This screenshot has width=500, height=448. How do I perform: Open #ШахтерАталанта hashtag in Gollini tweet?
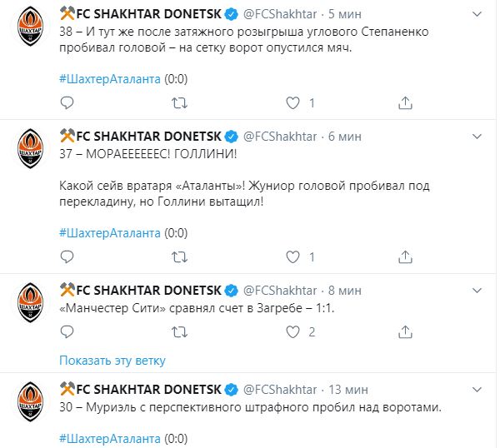click(x=110, y=233)
